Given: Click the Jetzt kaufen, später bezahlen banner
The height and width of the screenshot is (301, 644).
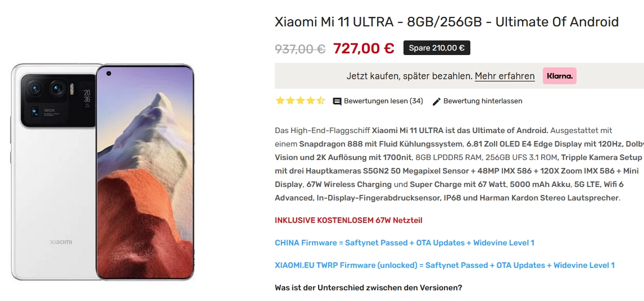Looking at the screenshot, I should (x=459, y=76).
